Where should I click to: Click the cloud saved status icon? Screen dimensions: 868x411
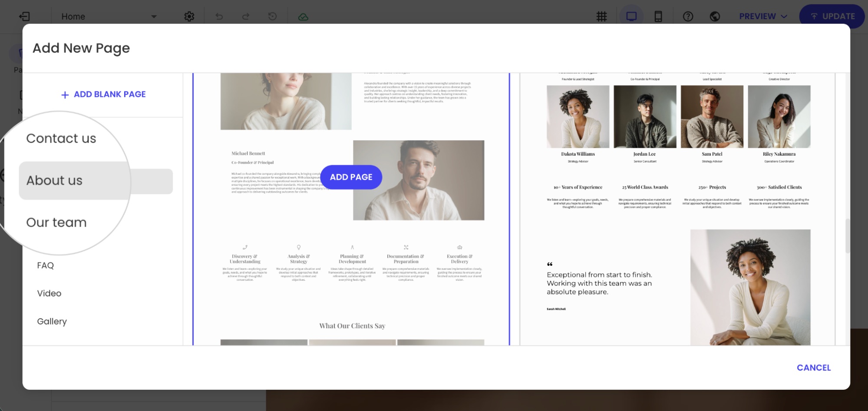point(303,17)
